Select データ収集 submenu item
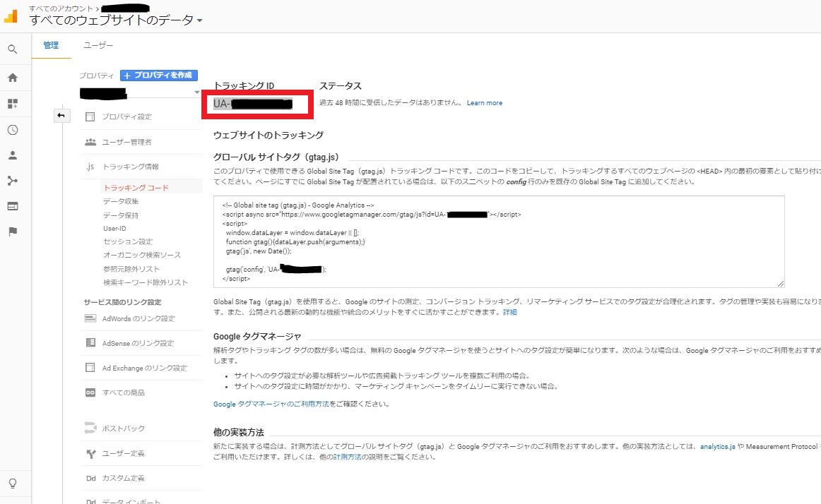Screen dimensions: 821x504 coord(121,201)
